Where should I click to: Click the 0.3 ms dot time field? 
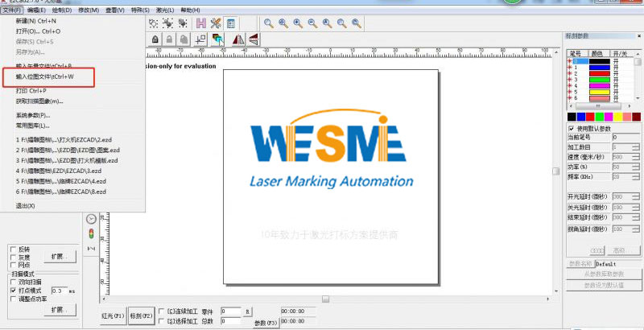(60, 291)
